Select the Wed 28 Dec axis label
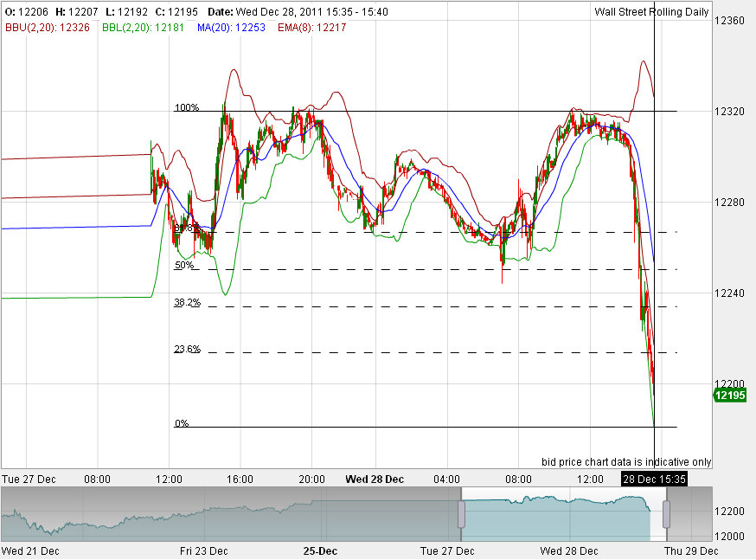756x560 pixels. coord(374,479)
